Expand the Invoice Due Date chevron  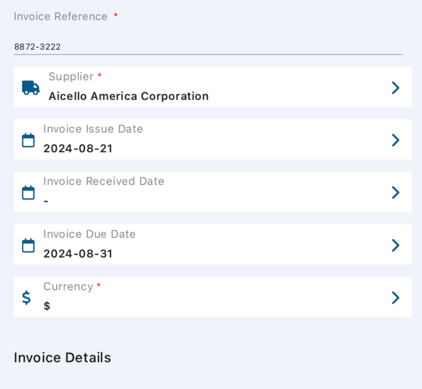(x=395, y=245)
